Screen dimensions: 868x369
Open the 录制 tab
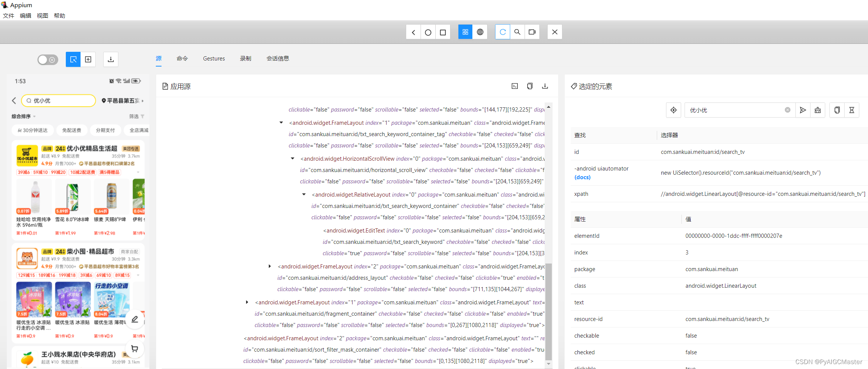click(245, 59)
